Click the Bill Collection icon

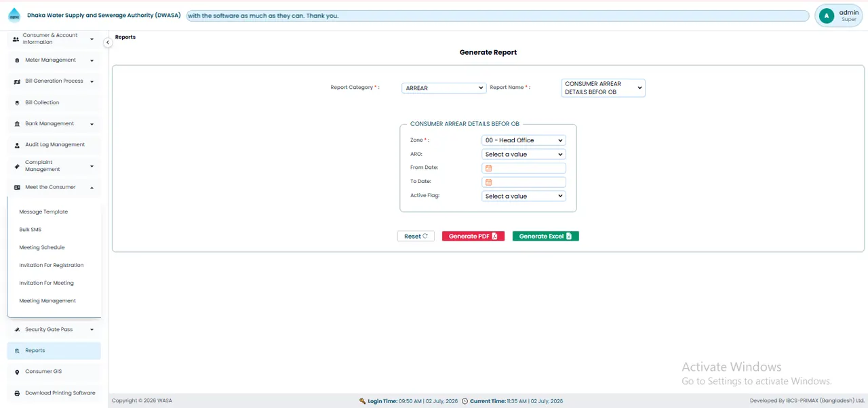tap(17, 103)
